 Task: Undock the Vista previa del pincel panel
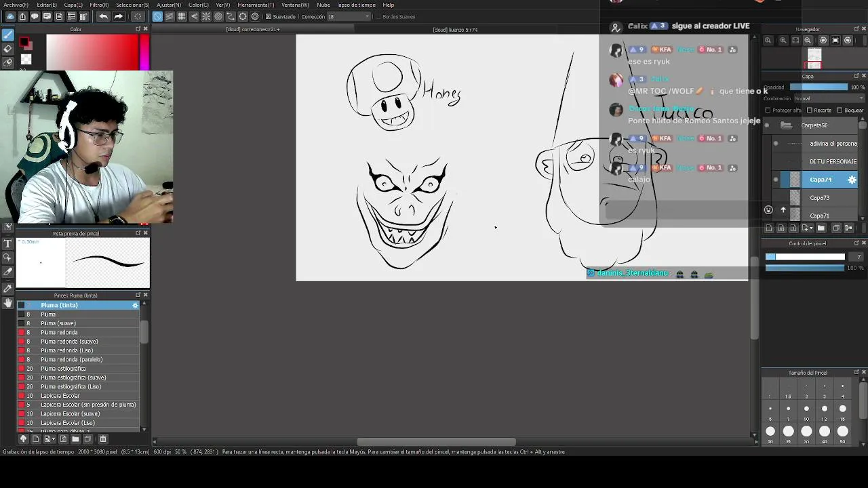point(138,233)
